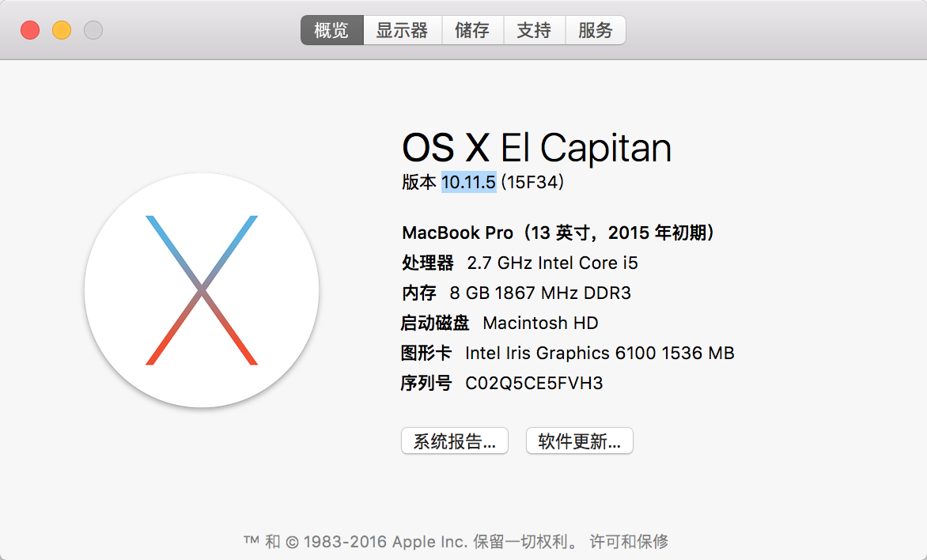Click the grey disabled zoom button
Screen dimensions: 927x560
(x=93, y=31)
